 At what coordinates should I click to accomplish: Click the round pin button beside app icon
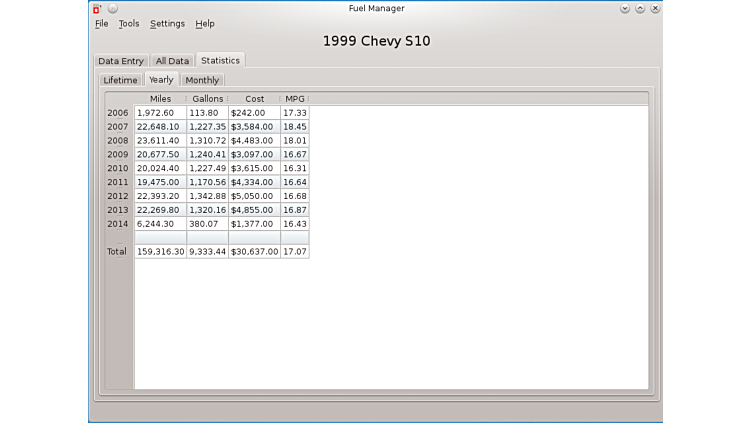pos(112,8)
